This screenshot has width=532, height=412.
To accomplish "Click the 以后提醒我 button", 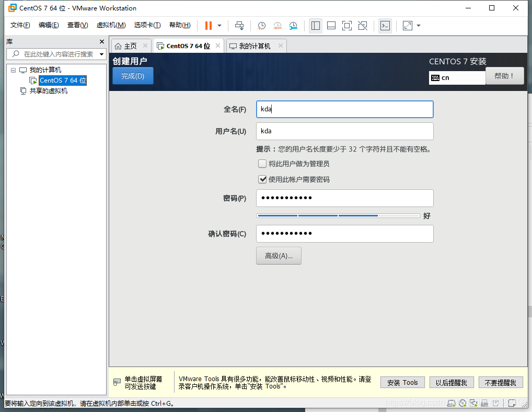I will 451,383.
